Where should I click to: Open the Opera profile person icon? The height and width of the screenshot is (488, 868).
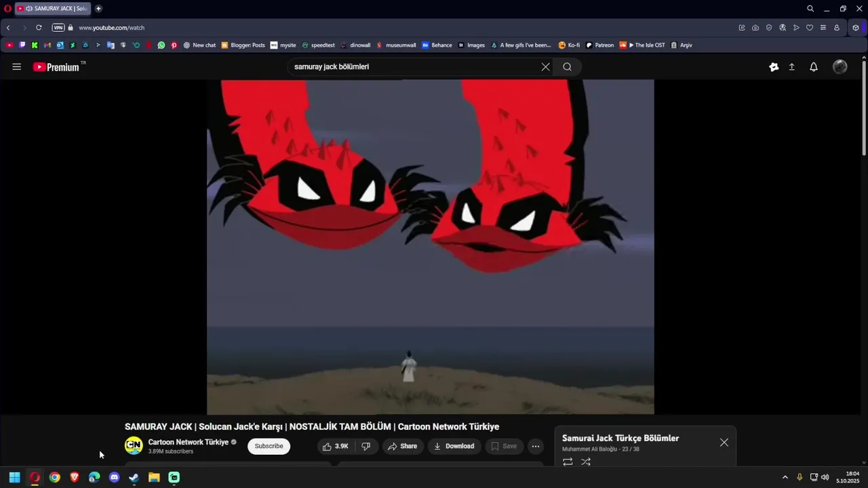[837, 28]
